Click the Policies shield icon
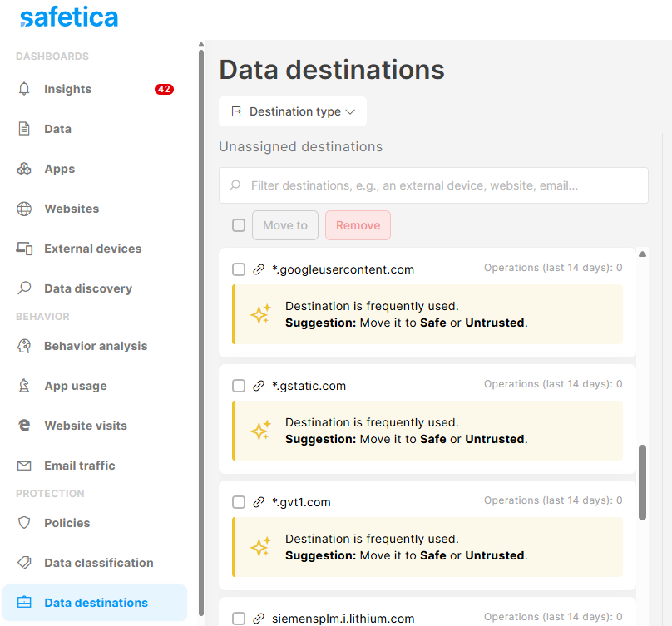The image size is (672, 626). point(24,523)
